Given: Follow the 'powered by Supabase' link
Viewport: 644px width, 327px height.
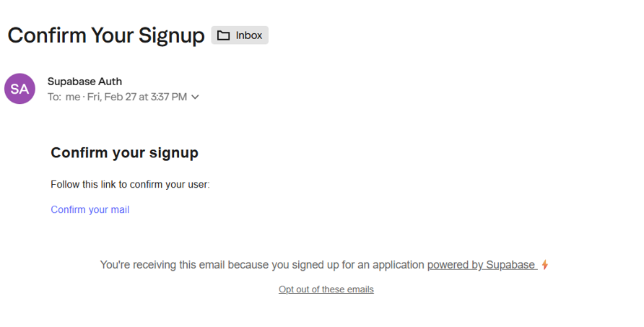Looking at the screenshot, I should (481, 265).
